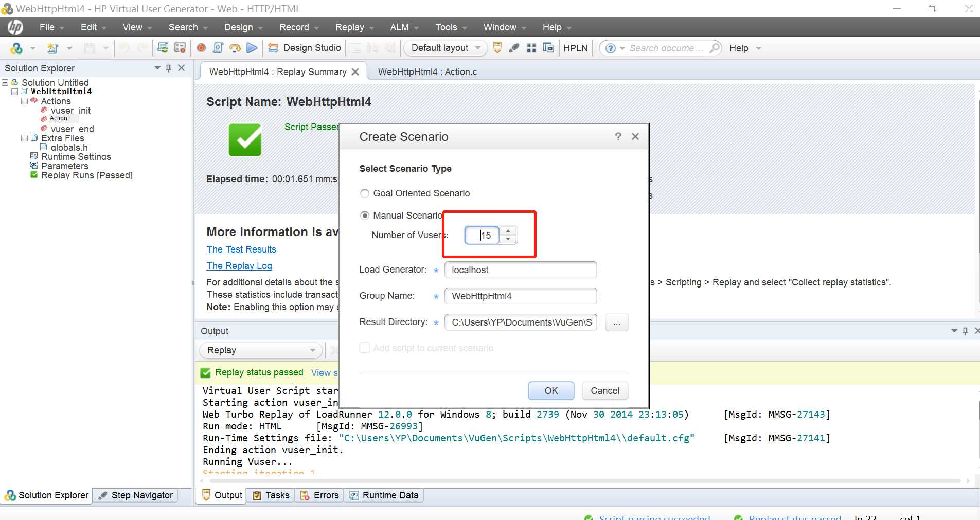
Task: Open the new script dropdown arrow
Action: (x=69, y=48)
